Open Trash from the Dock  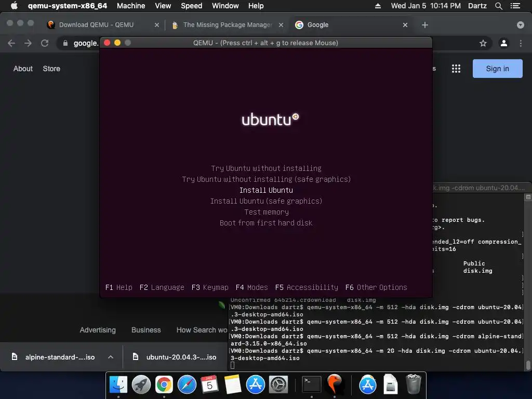tap(414, 385)
